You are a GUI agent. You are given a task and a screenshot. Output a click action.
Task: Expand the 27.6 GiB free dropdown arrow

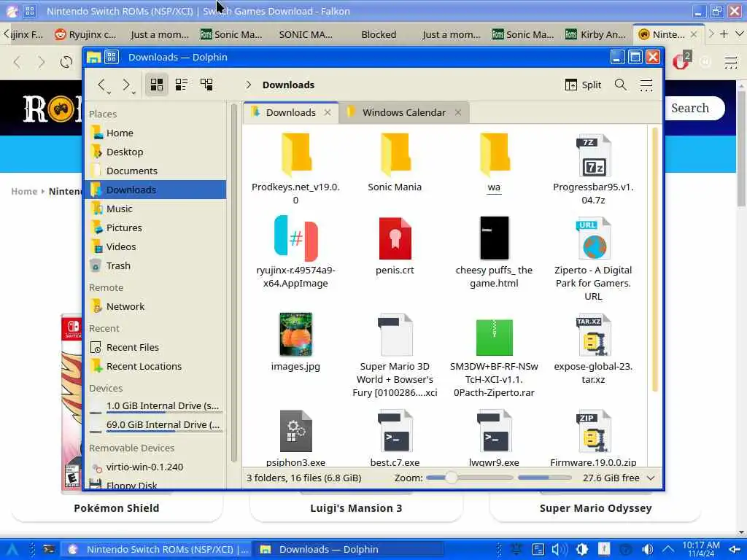click(x=651, y=478)
